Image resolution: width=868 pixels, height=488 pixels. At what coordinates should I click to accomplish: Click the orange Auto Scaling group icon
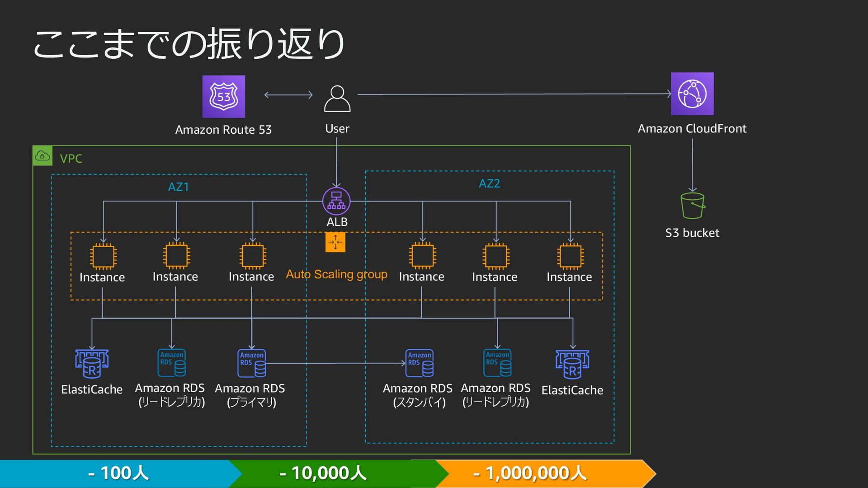click(x=335, y=242)
